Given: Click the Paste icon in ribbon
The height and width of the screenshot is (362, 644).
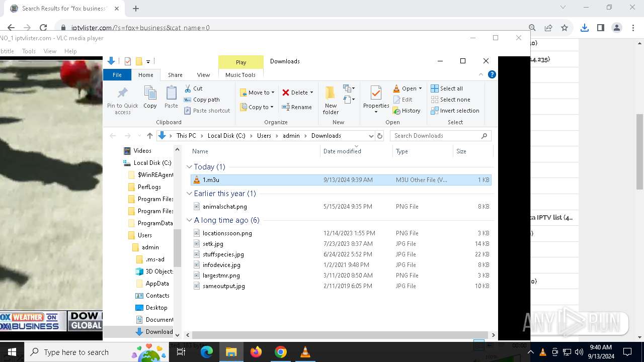Looking at the screenshot, I should pos(171,97).
